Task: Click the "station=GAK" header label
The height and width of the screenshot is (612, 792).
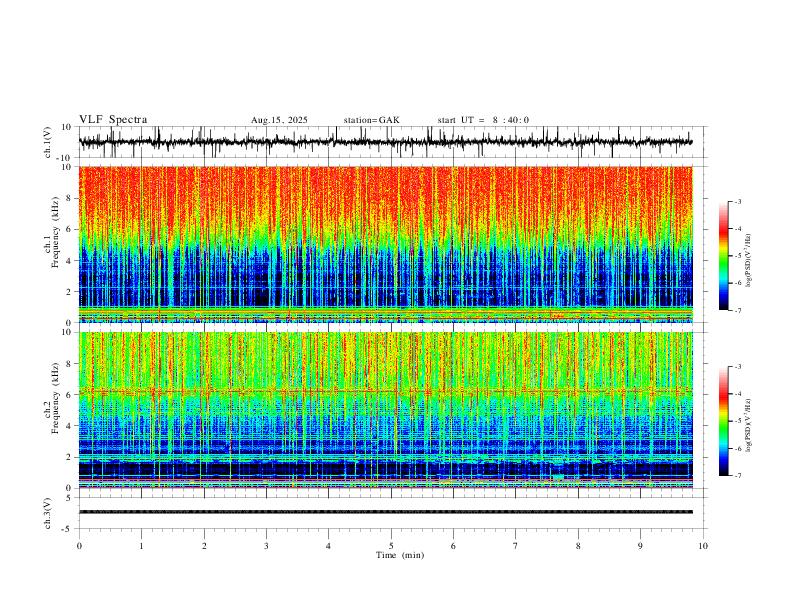Action: 371,120
